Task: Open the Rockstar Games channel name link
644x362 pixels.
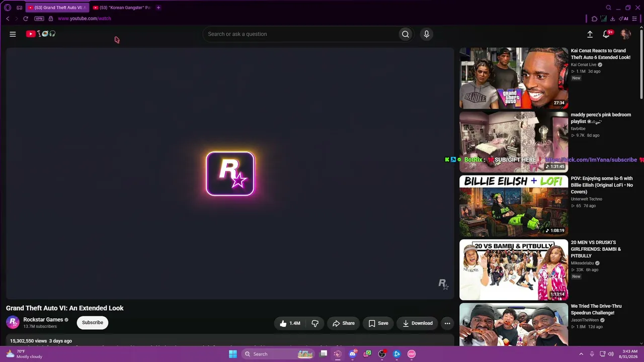Action: point(43,320)
